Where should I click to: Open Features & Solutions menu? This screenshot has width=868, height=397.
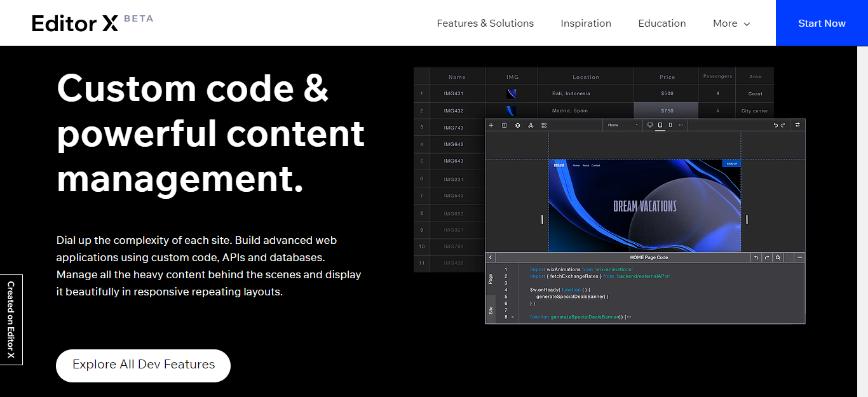(x=485, y=24)
